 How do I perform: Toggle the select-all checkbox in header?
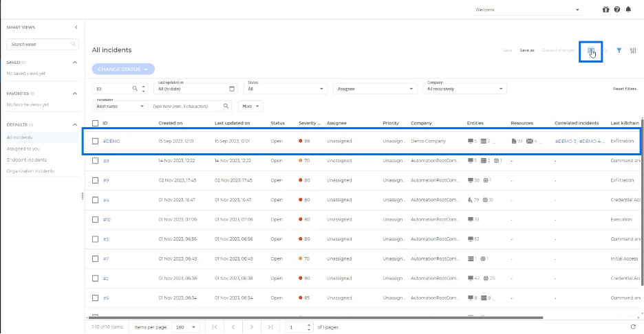[96, 123]
